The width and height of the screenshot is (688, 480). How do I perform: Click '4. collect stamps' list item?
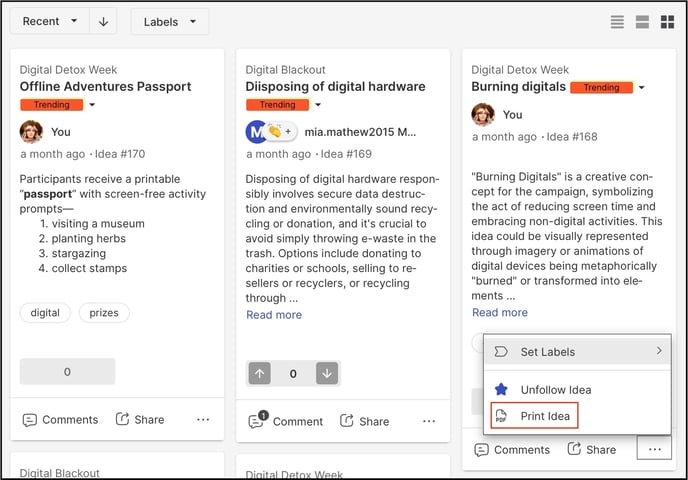[82, 268]
